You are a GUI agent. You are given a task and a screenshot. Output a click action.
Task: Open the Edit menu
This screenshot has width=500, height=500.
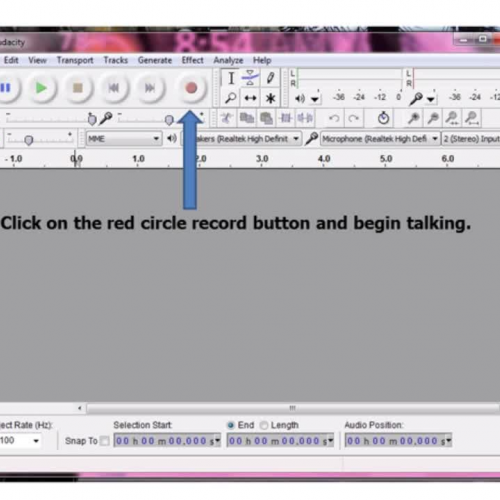pos(11,60)
